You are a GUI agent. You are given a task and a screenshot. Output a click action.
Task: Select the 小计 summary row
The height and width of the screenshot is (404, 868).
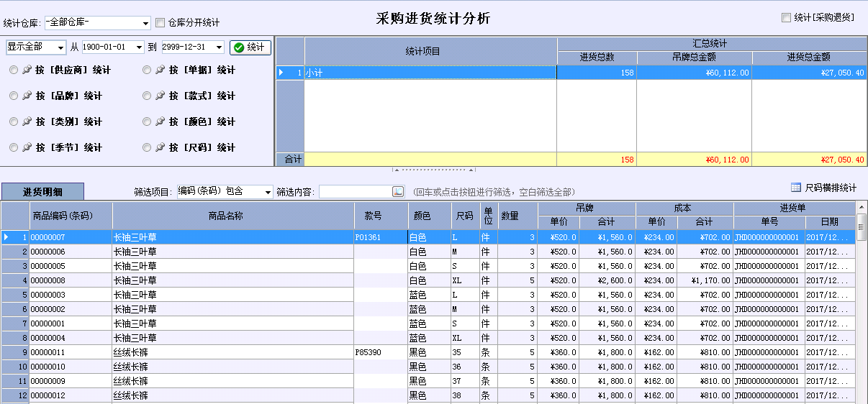coord(571,72)
